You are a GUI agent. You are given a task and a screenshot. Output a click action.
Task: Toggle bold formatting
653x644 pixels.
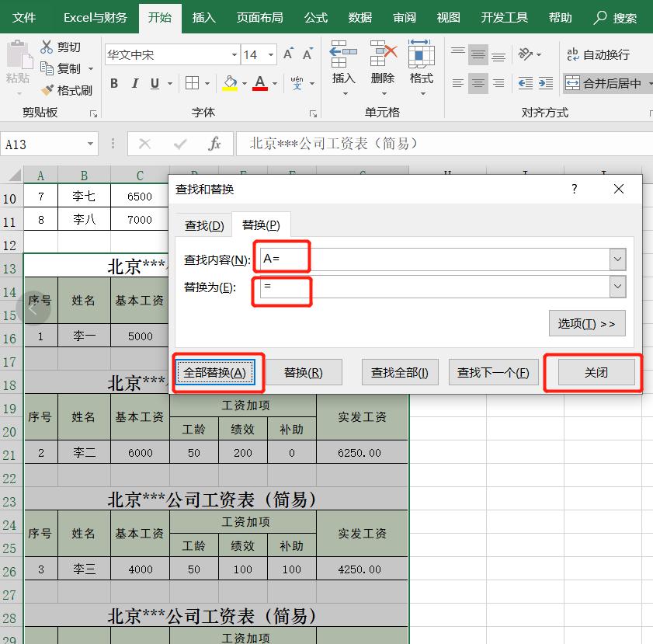113,82
